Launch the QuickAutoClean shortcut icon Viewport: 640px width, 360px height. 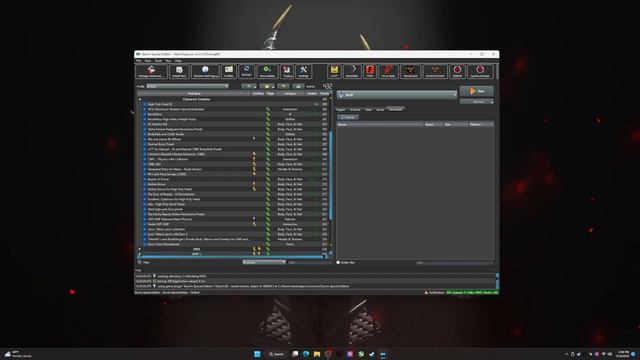(480, 71)
